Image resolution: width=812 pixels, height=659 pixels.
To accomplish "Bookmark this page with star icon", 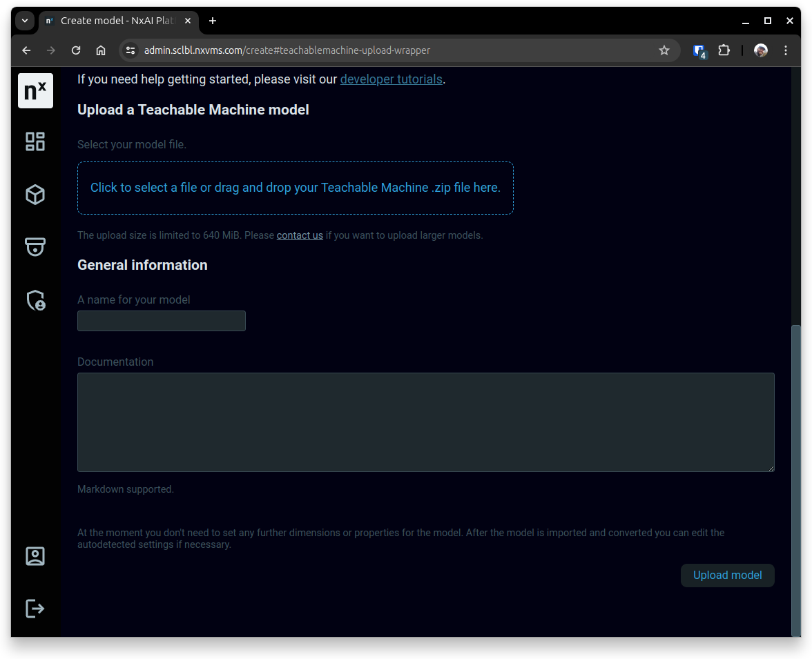I will tap(664, 50).
